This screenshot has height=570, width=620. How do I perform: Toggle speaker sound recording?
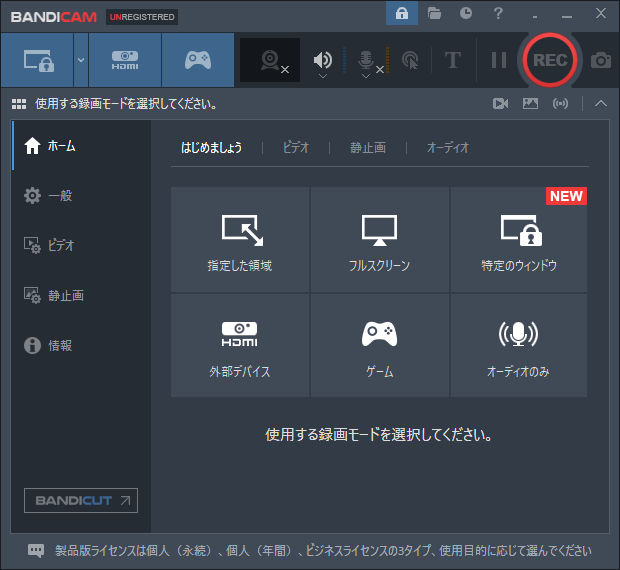[323, 59]
